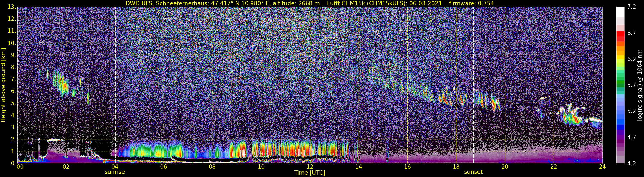Viewport: 644px width, 177px height.
Task: Click the x-axis tick label '22'
Action: (554, 167)
